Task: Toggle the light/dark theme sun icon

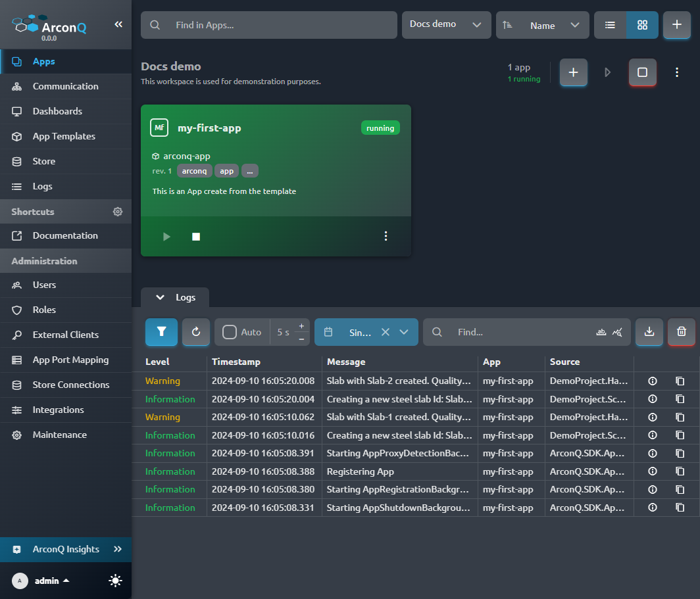Action: point(115,581)
